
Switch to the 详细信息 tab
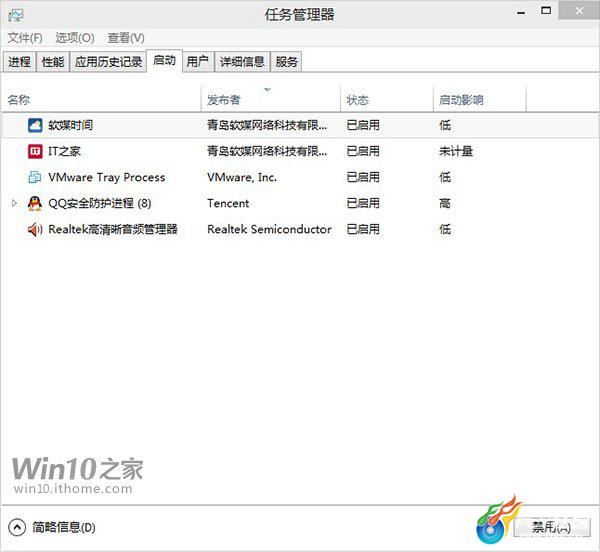click(x=242, y=62)
